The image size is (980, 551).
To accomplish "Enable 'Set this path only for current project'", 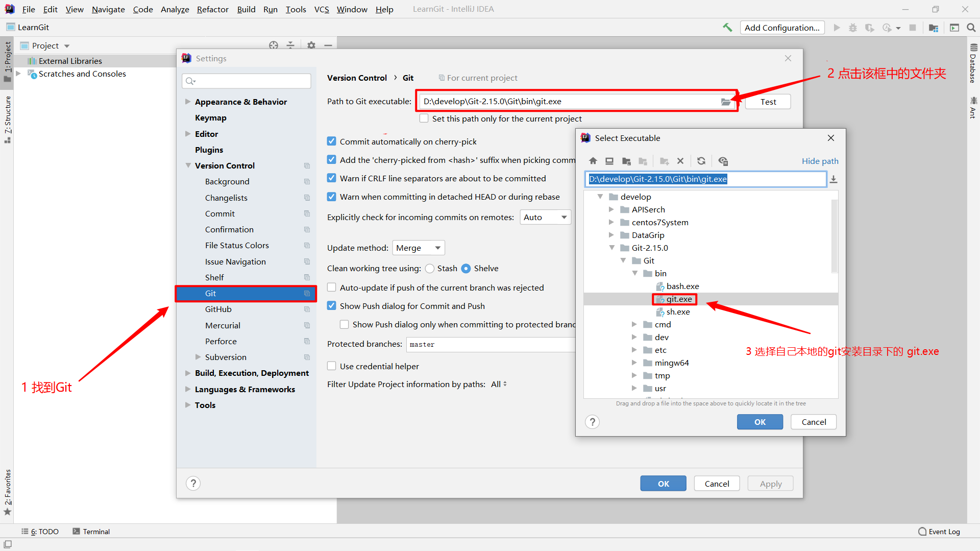I will click(424, 118).
